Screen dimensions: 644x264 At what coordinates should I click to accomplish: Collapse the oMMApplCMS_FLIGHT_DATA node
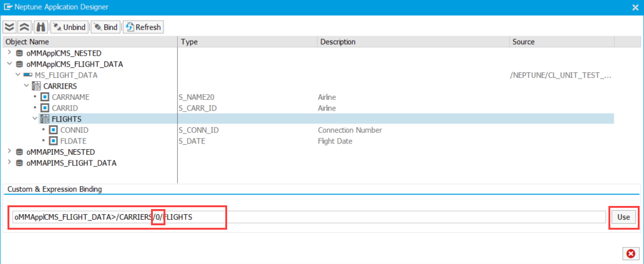[x=9, y=64]
